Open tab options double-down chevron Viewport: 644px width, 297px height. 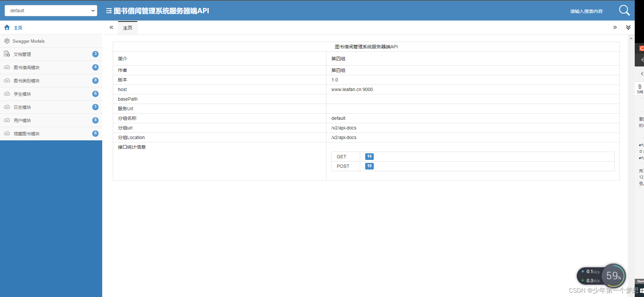click(x=628, y=27)
